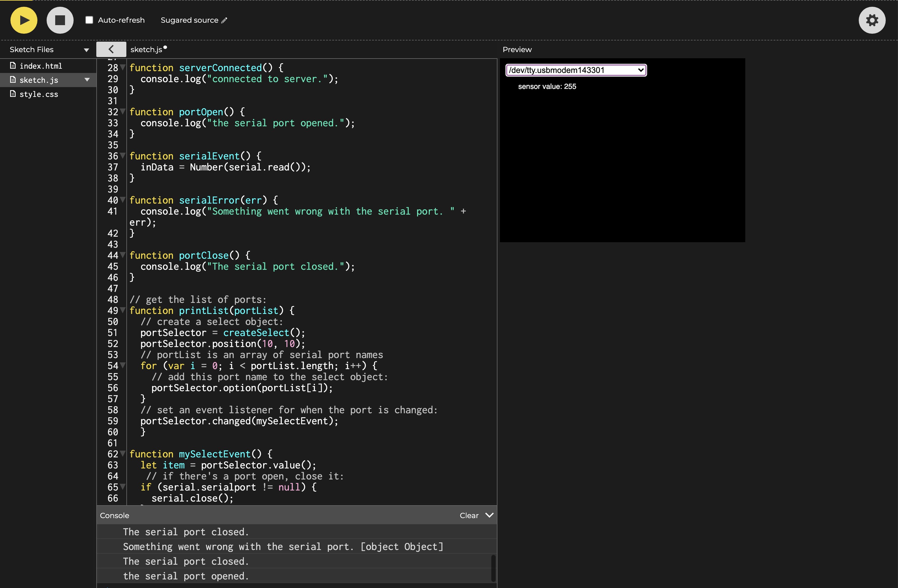898x588 pixels.
Task: Open sketch.js in the file list
Action: 39,80
